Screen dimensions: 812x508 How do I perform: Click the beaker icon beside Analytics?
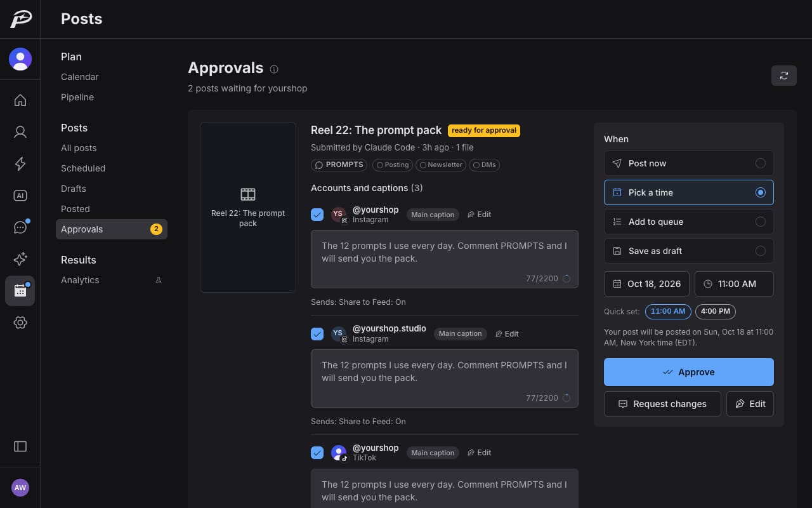pyautogui.click(x=159, y=280)
